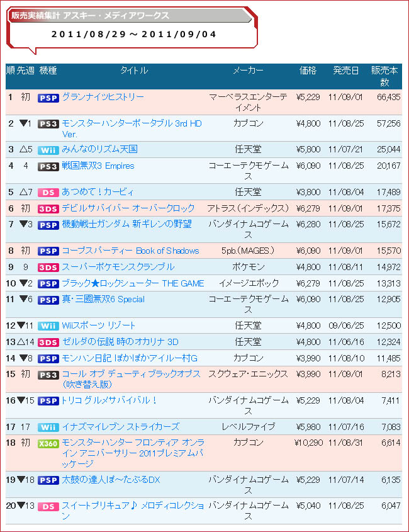Click the date range 2011/08/29～2011/09/04
Viewport: 409px width, 532px height.
coord(133,34)
